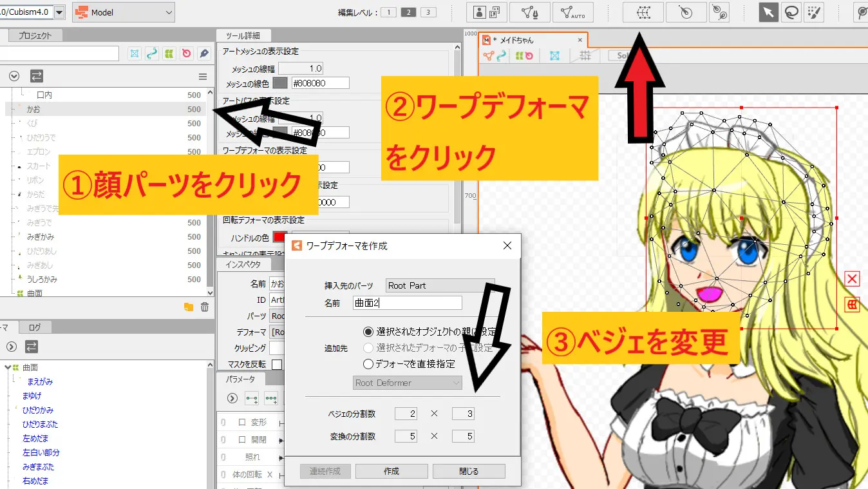Select the Lasso selection tool
Viewport: 868px width, 489px height.
click(791, 12)
